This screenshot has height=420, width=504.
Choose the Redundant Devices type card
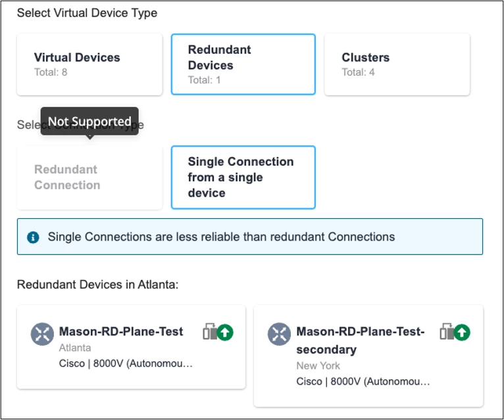(243, 64)
